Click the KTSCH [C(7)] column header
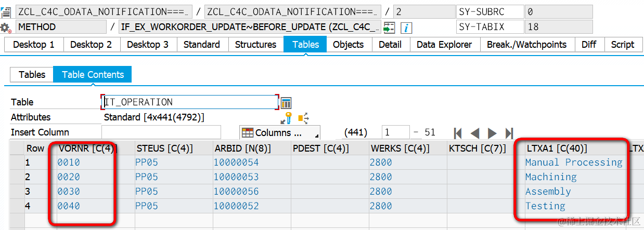Screen dimensions: 644x230 pyautogui.click(x=486, y=148)
